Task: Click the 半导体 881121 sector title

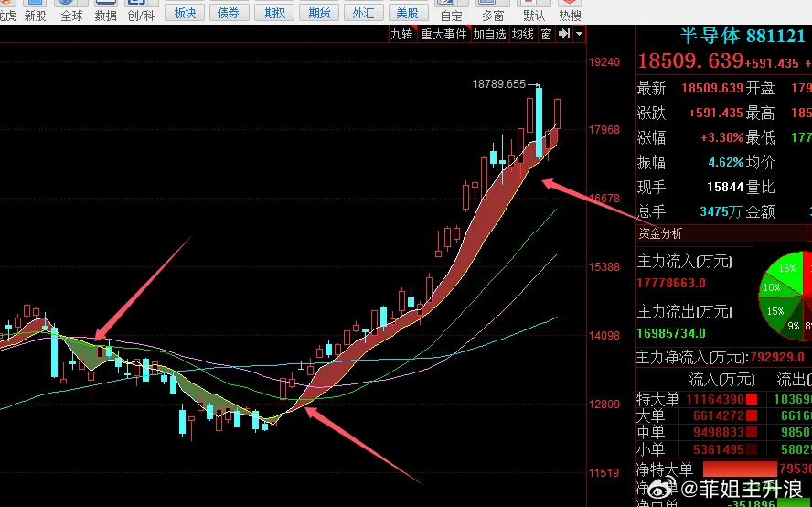Action: pos(742,36)
